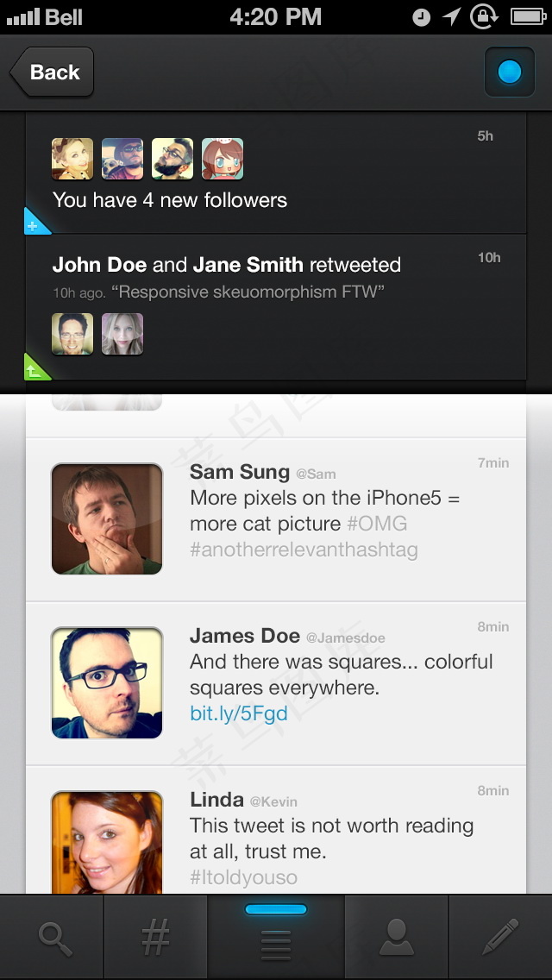Viewport: 552px width, 980px height.
Task: Tap Jane Smith's small retweeter avatar
Action: coord(122,334)
